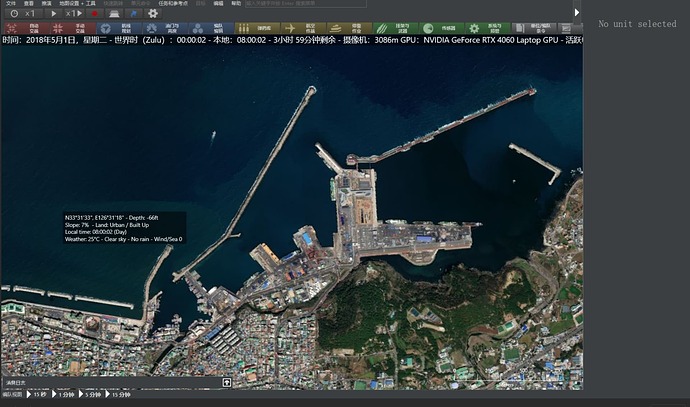Start the simulation with the play button

[x=53, y=14]
